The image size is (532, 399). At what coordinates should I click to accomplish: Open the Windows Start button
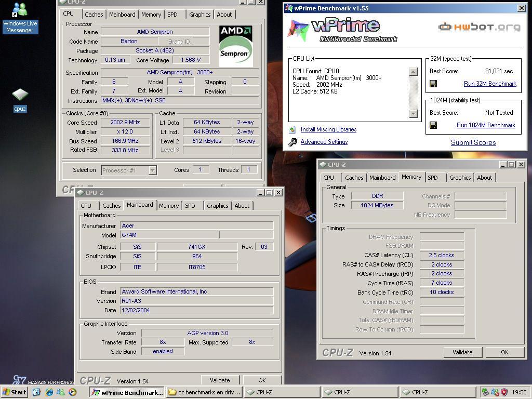pyautogui.click(x=14, y=392)
